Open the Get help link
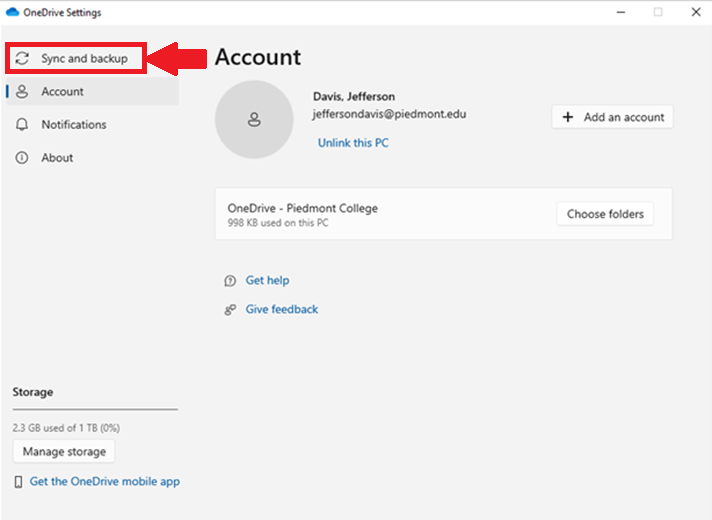 tap(267, 281)
